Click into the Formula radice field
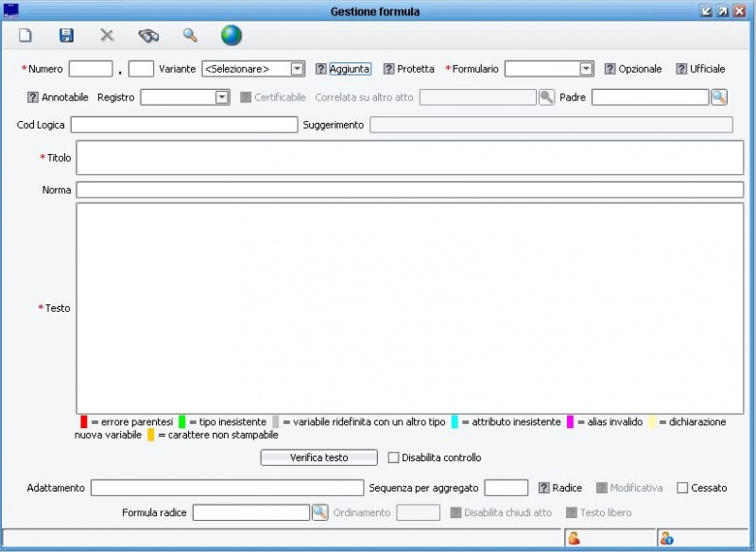 click(251, 512)
